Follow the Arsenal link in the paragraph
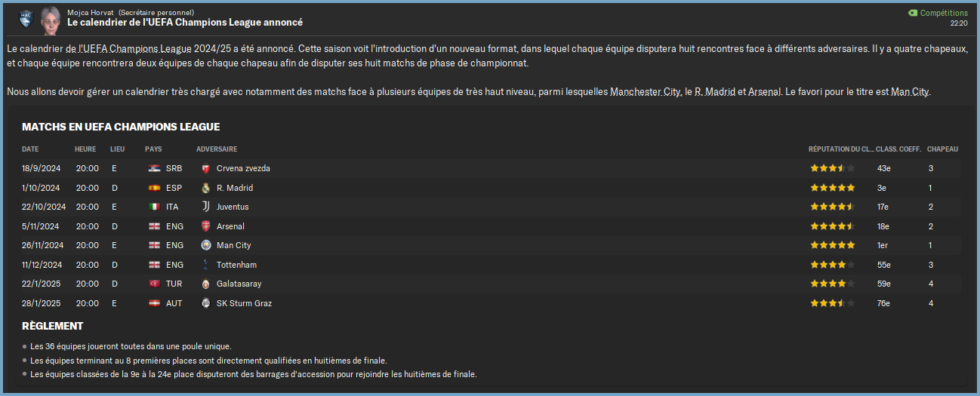This screenshot has height=396, width=980. (764, 92)
